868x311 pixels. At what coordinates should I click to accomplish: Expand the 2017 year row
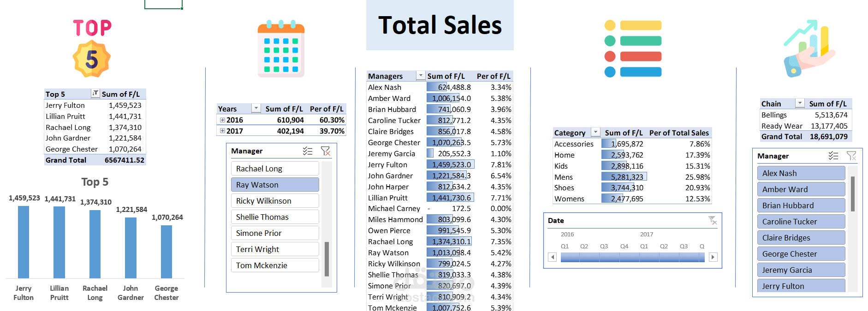[x=222, y=131]
